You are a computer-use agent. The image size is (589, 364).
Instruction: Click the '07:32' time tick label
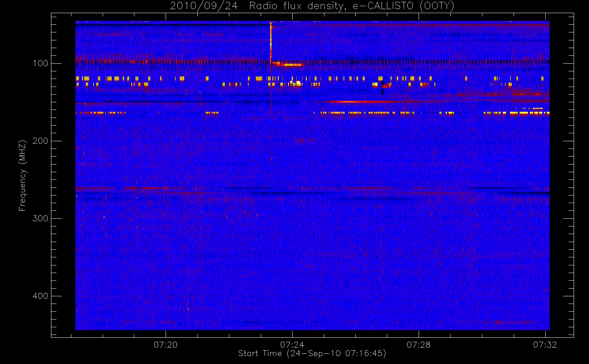[545, 345]
